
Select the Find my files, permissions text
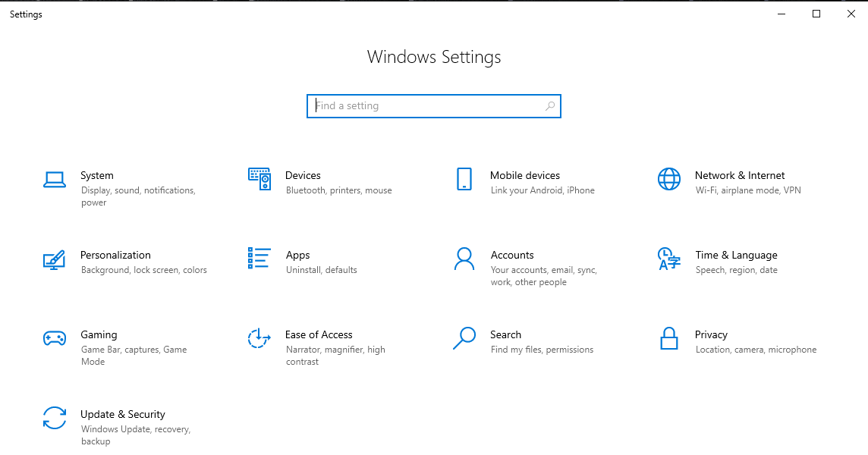click(541, 350)
